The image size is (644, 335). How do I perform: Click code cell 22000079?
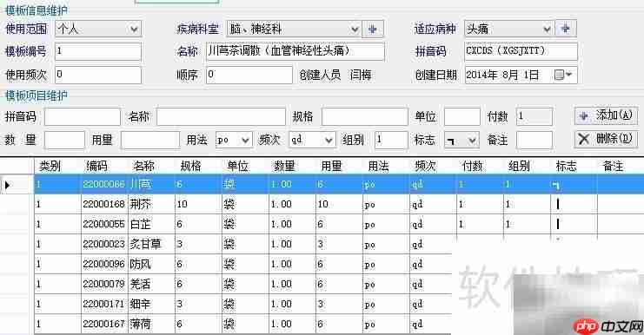104,284
